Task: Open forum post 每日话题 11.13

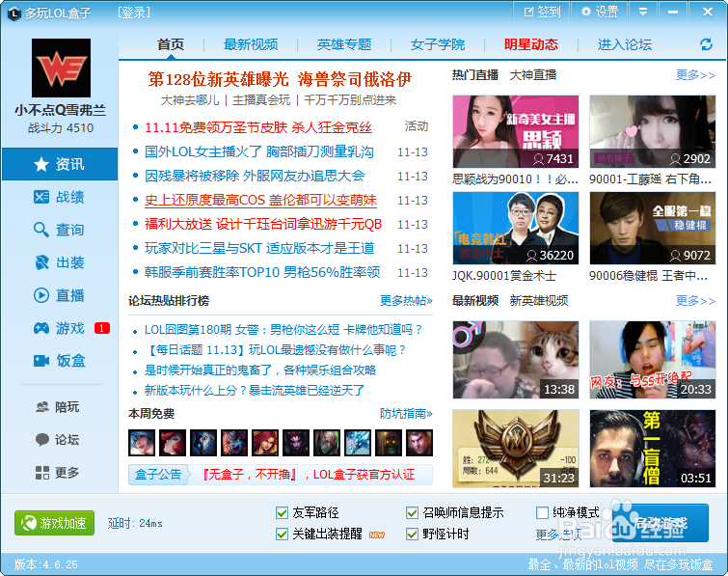Action: (276, 350)
